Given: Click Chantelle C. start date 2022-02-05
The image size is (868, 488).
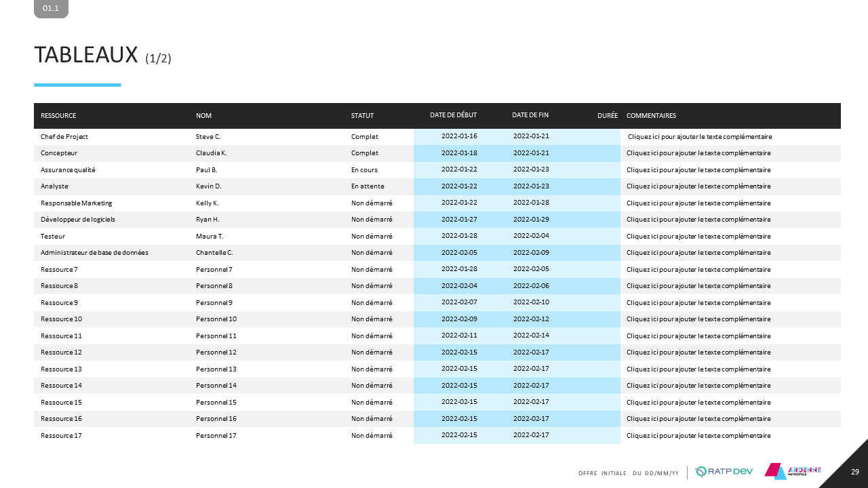Looking at the screenshot, I should pos(459,252).
